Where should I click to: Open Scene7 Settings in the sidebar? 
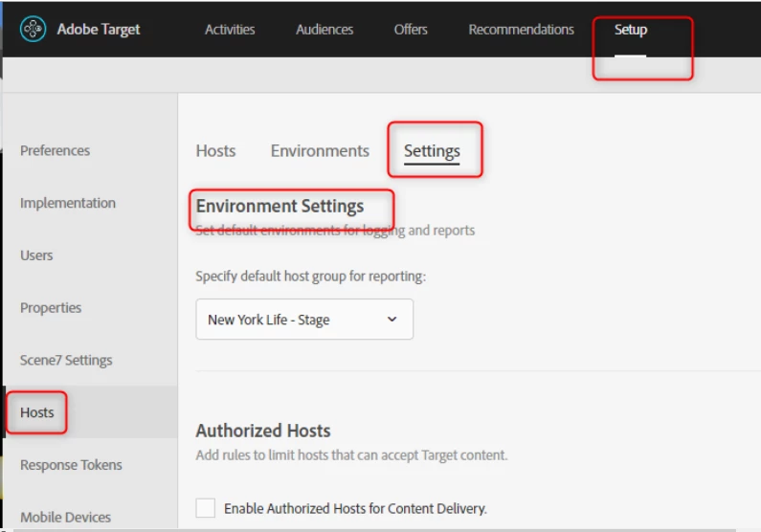(66, 361)
